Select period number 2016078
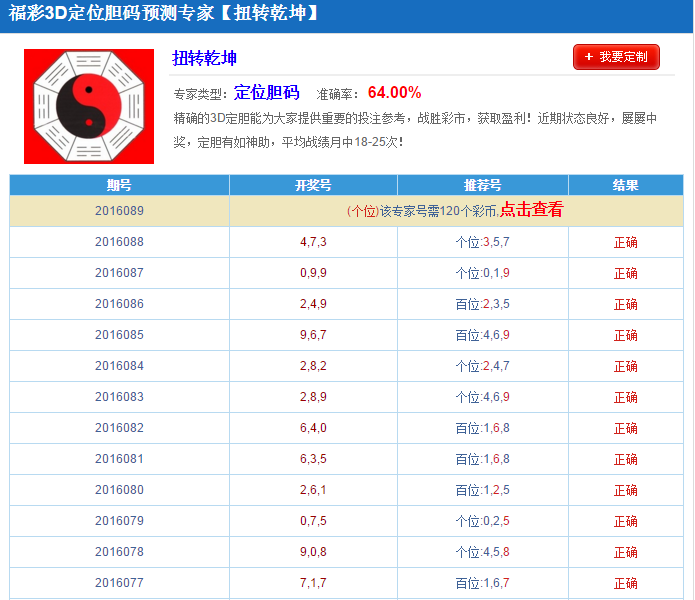The width and height of the screenshot is (695, 600). coord(119,552)
